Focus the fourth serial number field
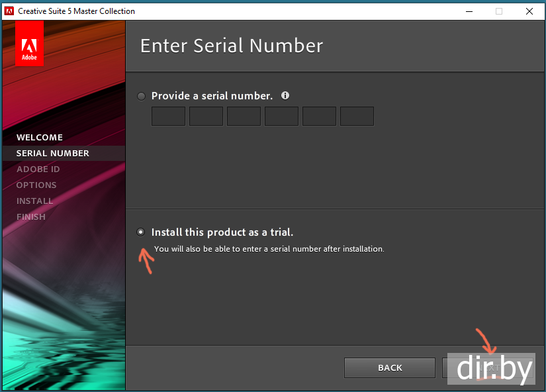The image size is (546, 392). click(281, 116)
